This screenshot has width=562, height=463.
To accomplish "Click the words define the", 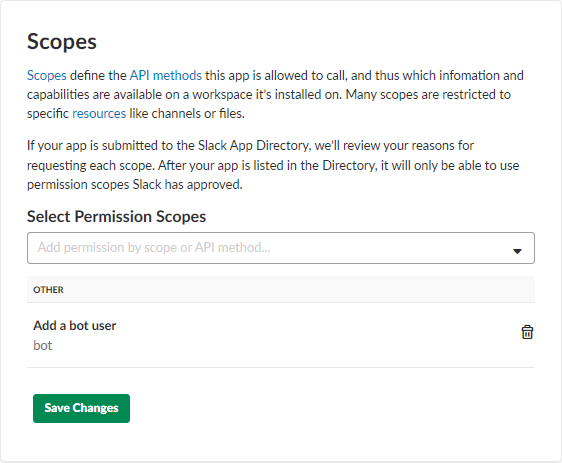I will click(x=98, y=75).
